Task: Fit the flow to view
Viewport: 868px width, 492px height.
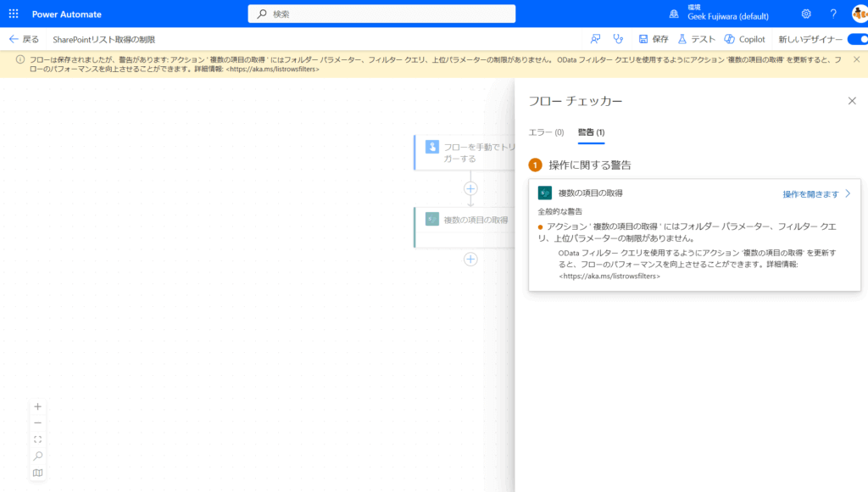Action: click(x=37, y=439)
